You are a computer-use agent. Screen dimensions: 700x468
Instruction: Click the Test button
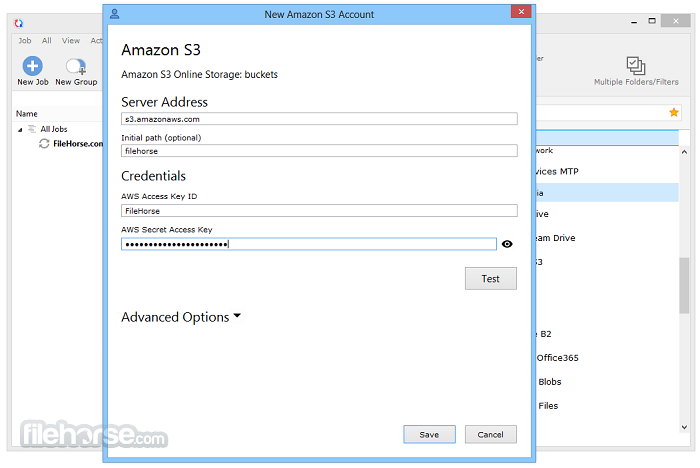pyautogui.click(x=491, y=279)
